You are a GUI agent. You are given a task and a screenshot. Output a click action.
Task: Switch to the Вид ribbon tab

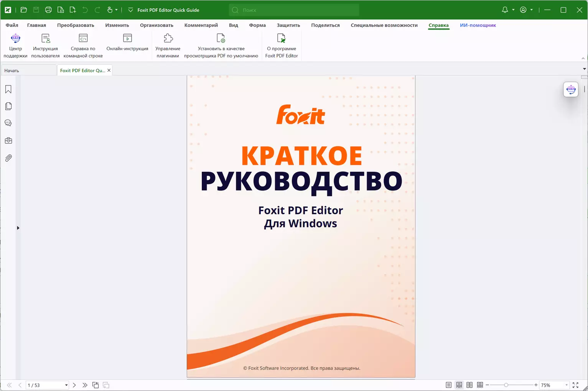pos(233,25)
